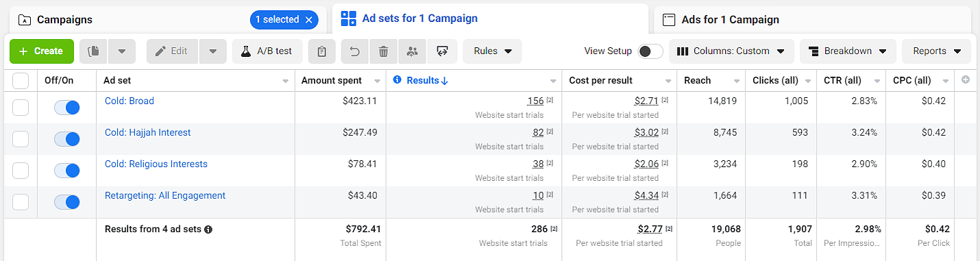980x261 pixels.
Task: Check the box for Cold: Hajjah Interest
Action: [21, 139]
